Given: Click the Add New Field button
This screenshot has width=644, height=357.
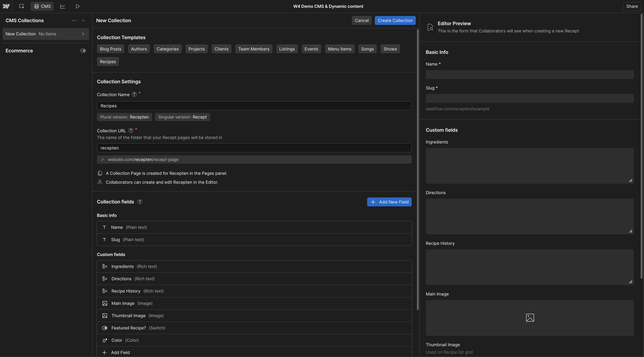Looking at the screenshot, I should (389, 202).
